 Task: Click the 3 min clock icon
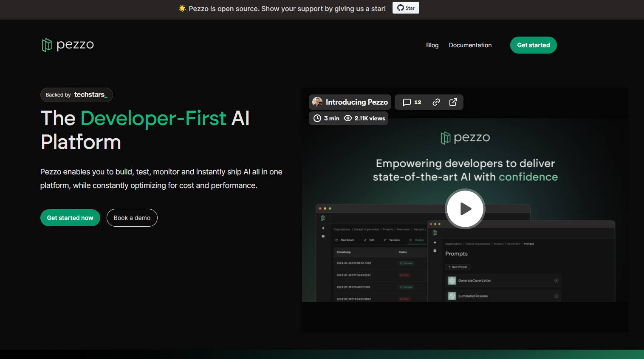(x=317, y=118)
